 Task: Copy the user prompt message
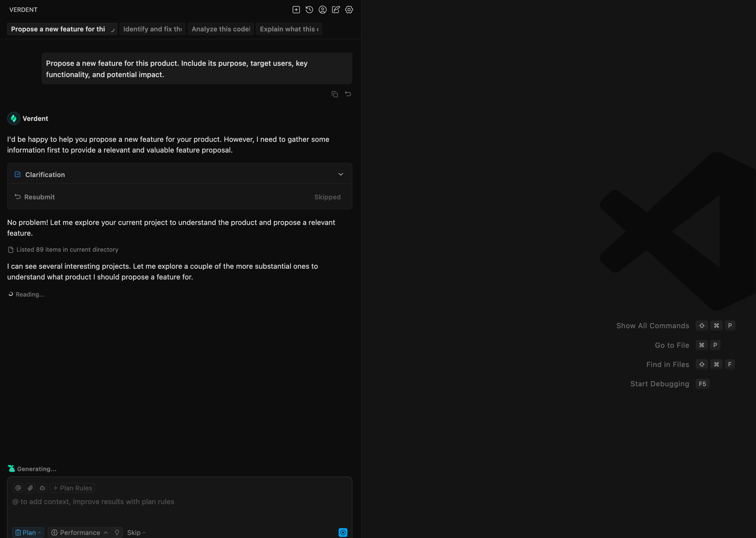[335, 94]
